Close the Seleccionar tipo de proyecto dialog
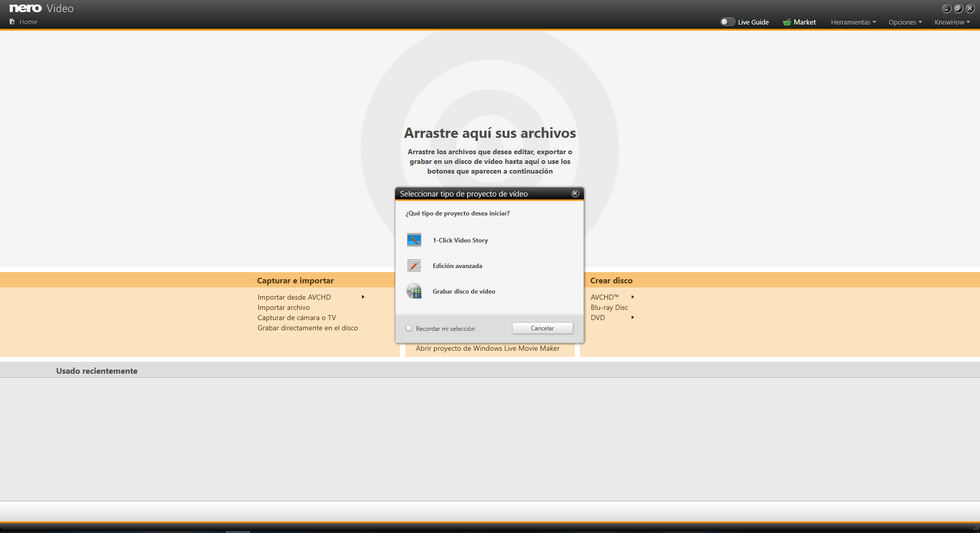The width and height of the screenshot is (980, 533). pyautogui.click(x=575, y=193)
